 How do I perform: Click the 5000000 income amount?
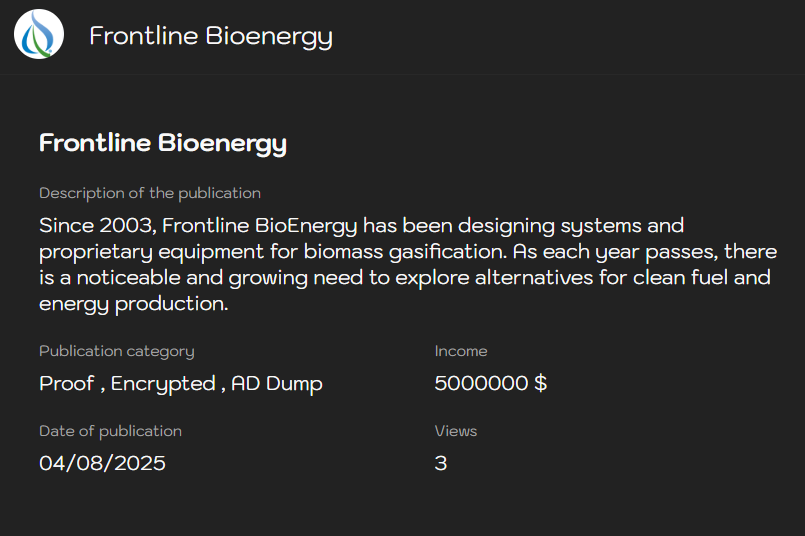[481, 383]
